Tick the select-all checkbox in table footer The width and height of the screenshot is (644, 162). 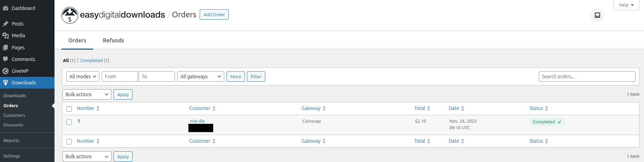[x=69, y=142]
